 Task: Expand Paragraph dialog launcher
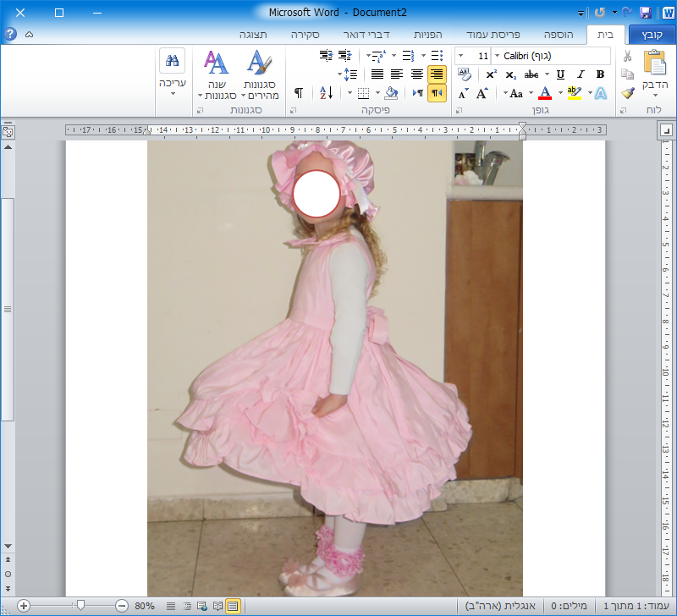(x=293, y=111)
